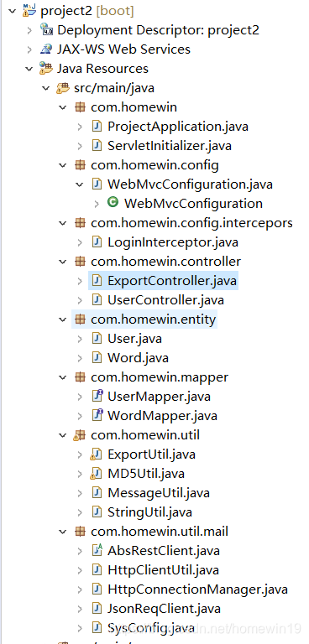Collapse the src/main/java source folder

pyautogui.click(x=46, y=88)
